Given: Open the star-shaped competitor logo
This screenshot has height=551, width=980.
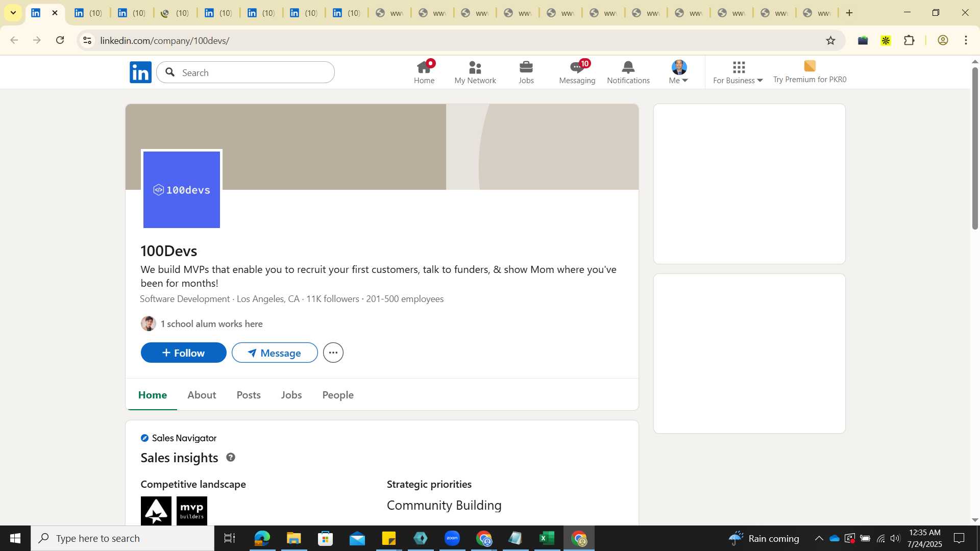Looking at the screenshot, I should click(156, 511).
